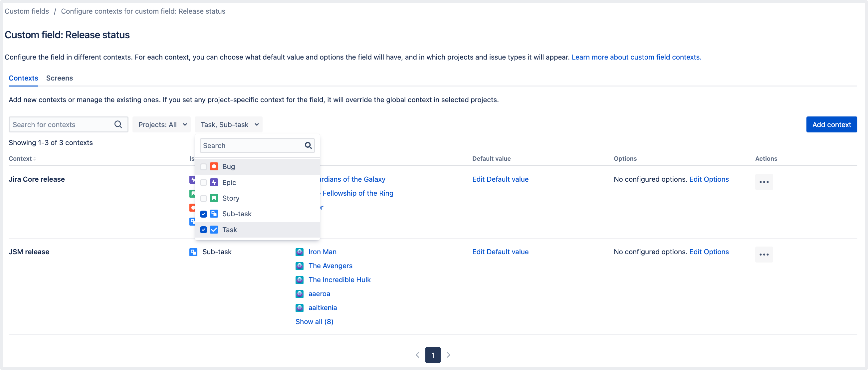Sort by the Context column

22,159
